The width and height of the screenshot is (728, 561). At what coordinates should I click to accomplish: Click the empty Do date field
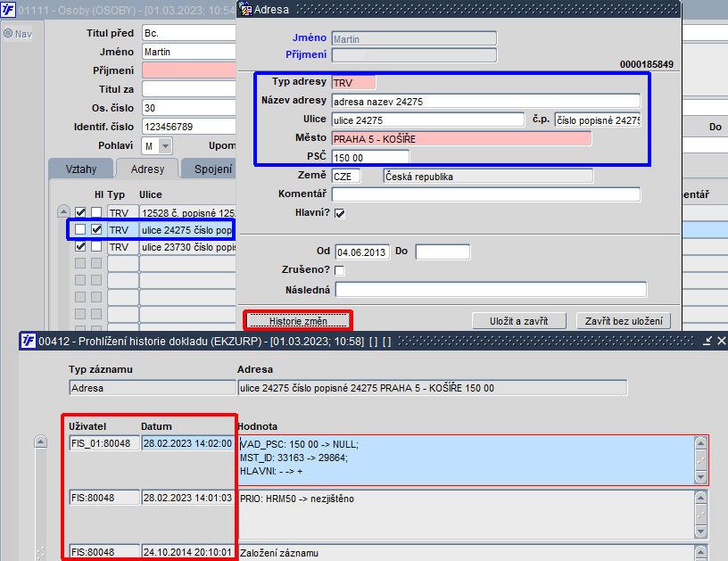(x=443, y=252)
